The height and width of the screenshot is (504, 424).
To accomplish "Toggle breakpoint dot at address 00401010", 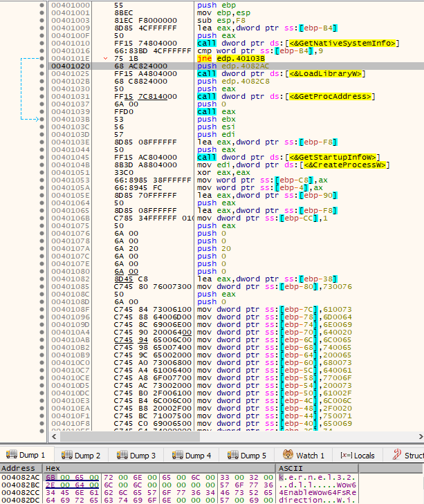I will pyautogui.click(x=42, y=43).
